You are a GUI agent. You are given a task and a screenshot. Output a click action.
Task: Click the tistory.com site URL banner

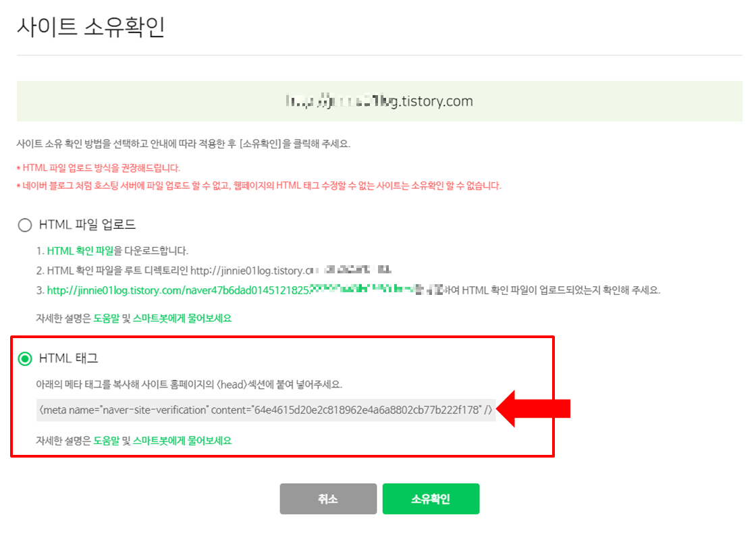(379, 101)
